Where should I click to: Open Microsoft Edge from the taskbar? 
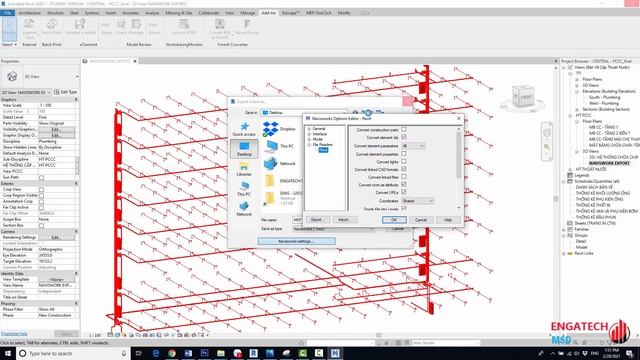coord(156,353)
